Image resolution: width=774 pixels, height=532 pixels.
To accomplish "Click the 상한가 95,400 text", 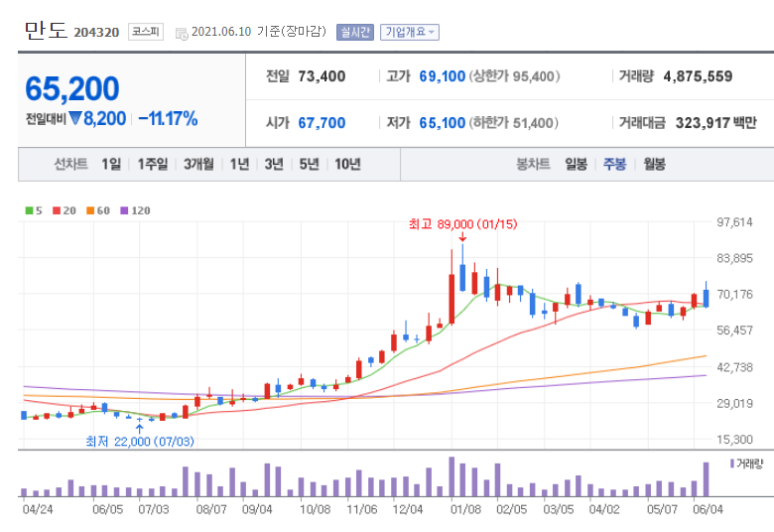I will coord(514,76).
